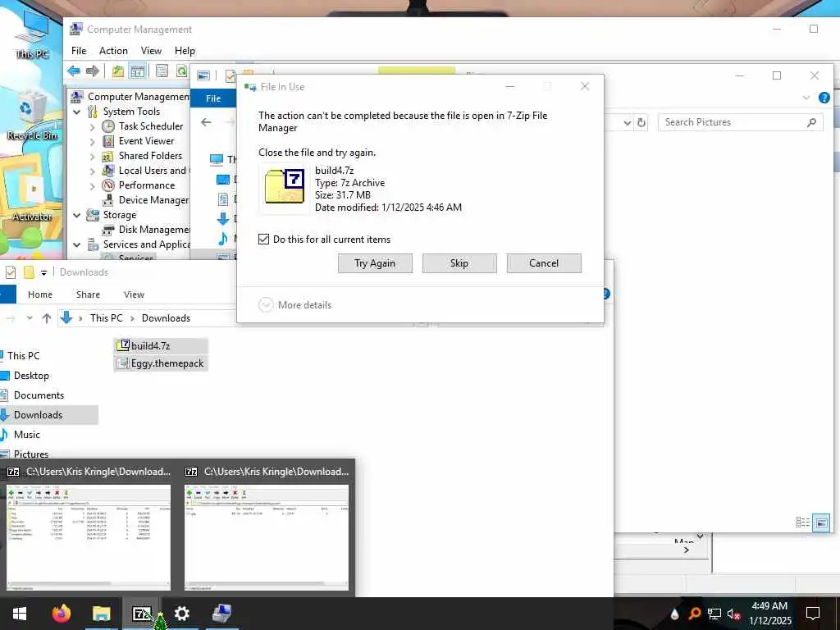Screen dimensions: 840x630
Task: Open the Recycle Bin desktop icon
Action: point(31,115)
